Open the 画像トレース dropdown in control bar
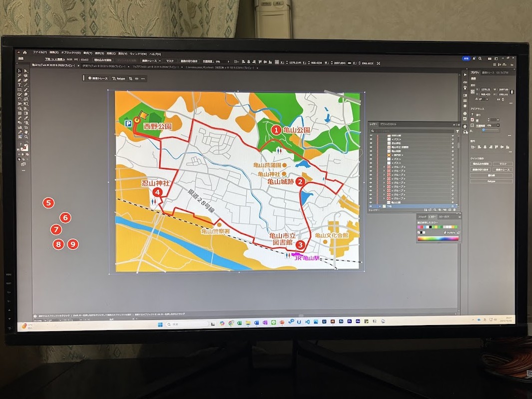532x399 pixels. tap(160, 61)
